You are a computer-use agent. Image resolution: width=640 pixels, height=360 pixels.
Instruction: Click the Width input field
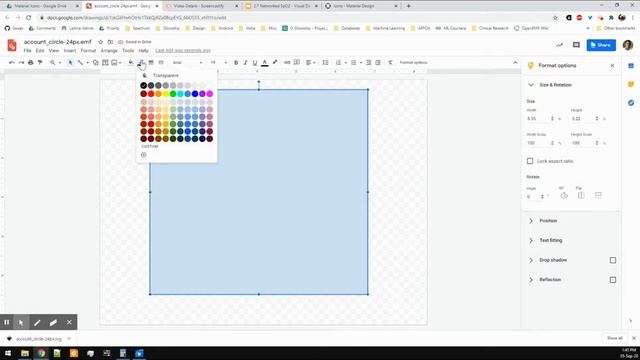pos(538,118)
